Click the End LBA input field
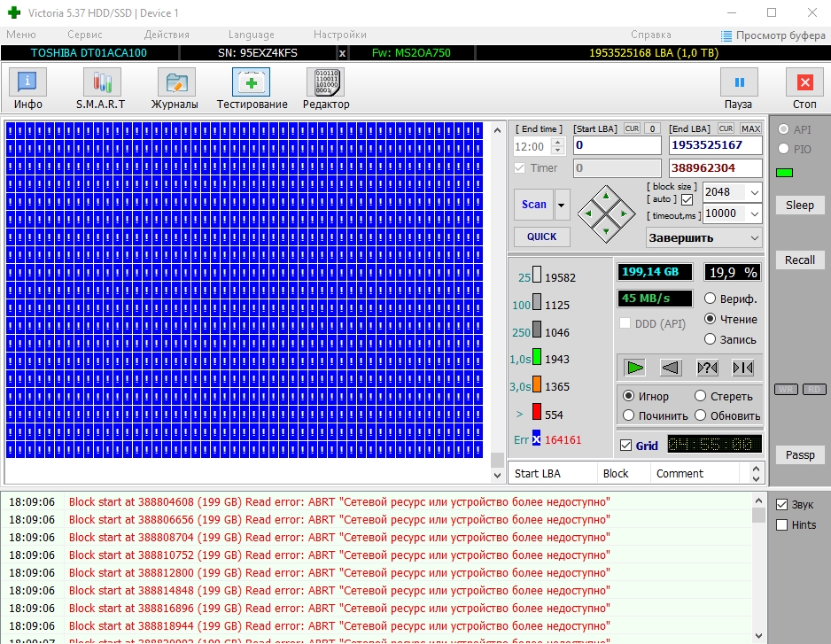Viewport: 831px width, 644px height. [x=716, y=145]
